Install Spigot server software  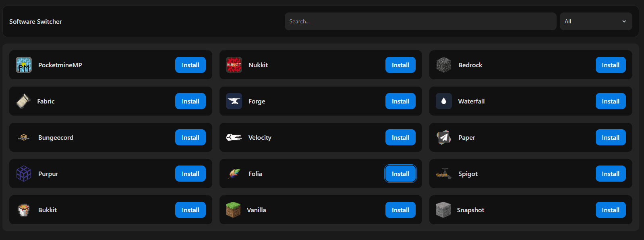611,174
